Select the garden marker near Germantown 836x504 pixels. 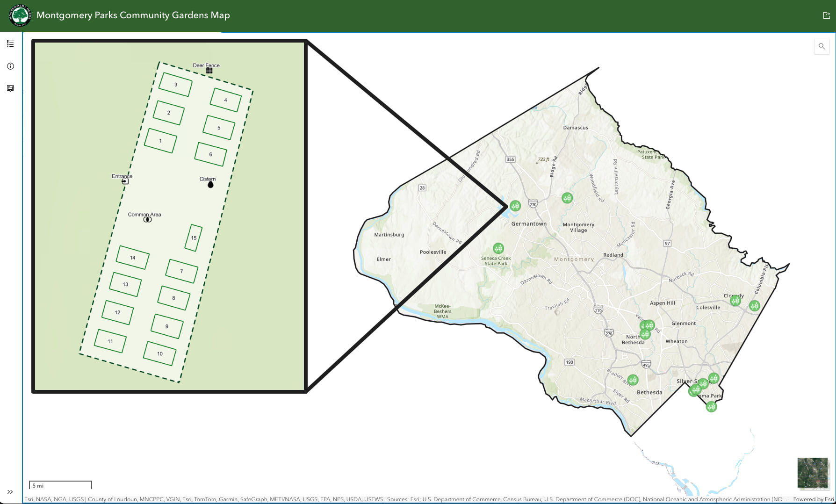[515, 204]
